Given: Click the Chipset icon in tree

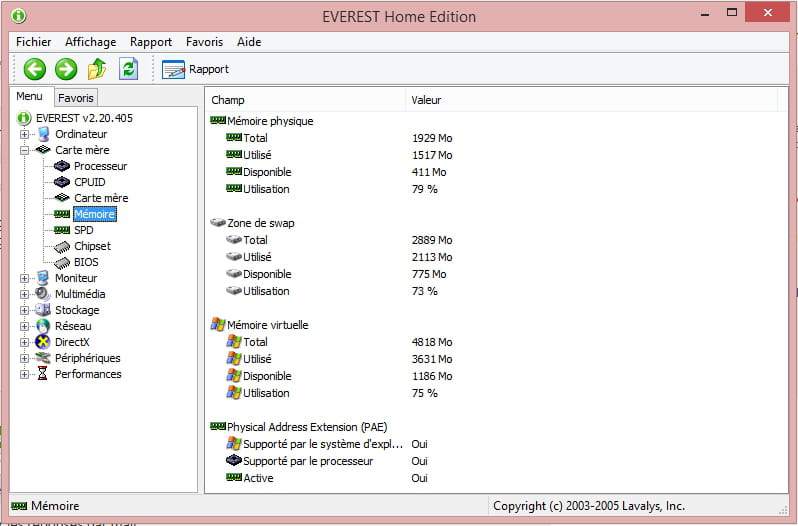Looking at the screenshot, I should (x=62, y=247).
